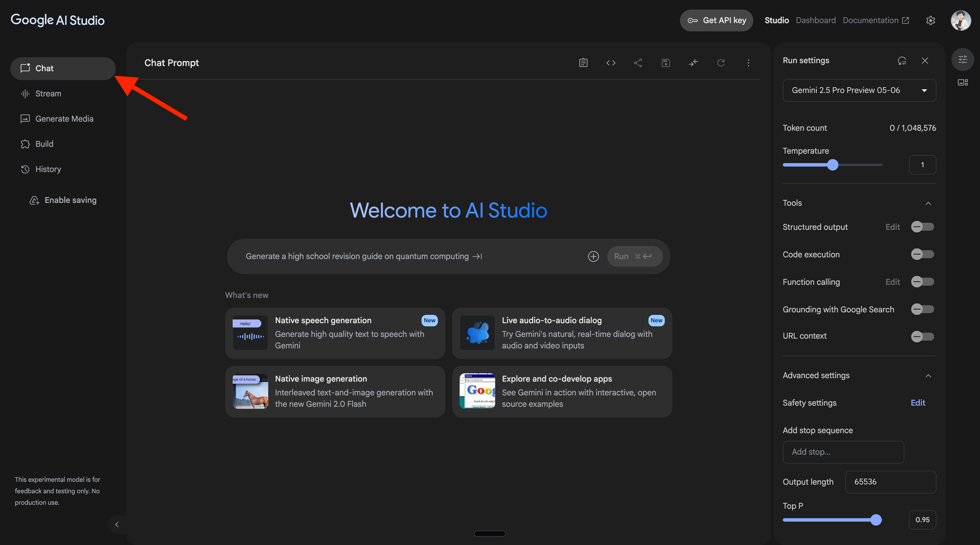Toggle Code execution switch

click(922, 254)
